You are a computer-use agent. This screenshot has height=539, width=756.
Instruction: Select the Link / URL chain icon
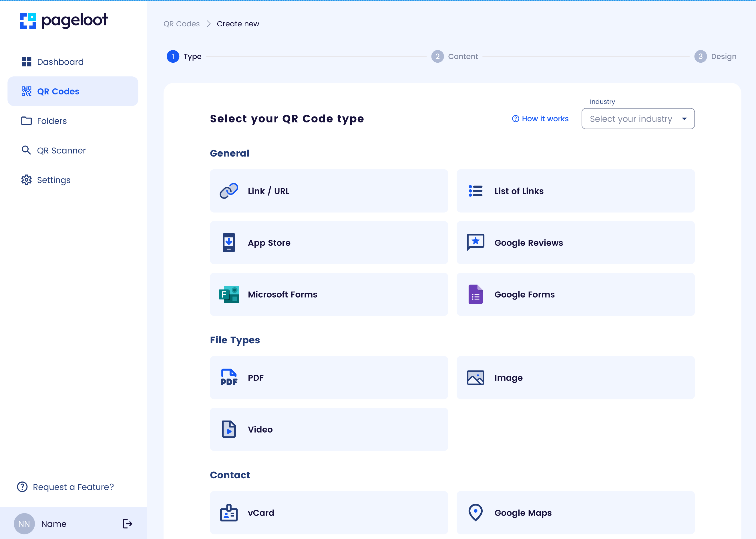point(229,191)
